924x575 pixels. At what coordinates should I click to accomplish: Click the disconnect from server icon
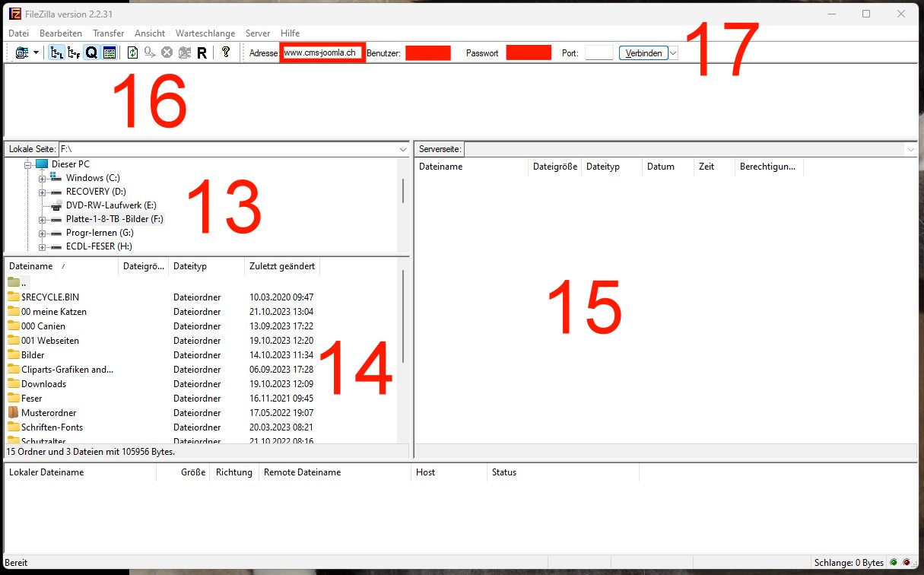coord(184,52)
